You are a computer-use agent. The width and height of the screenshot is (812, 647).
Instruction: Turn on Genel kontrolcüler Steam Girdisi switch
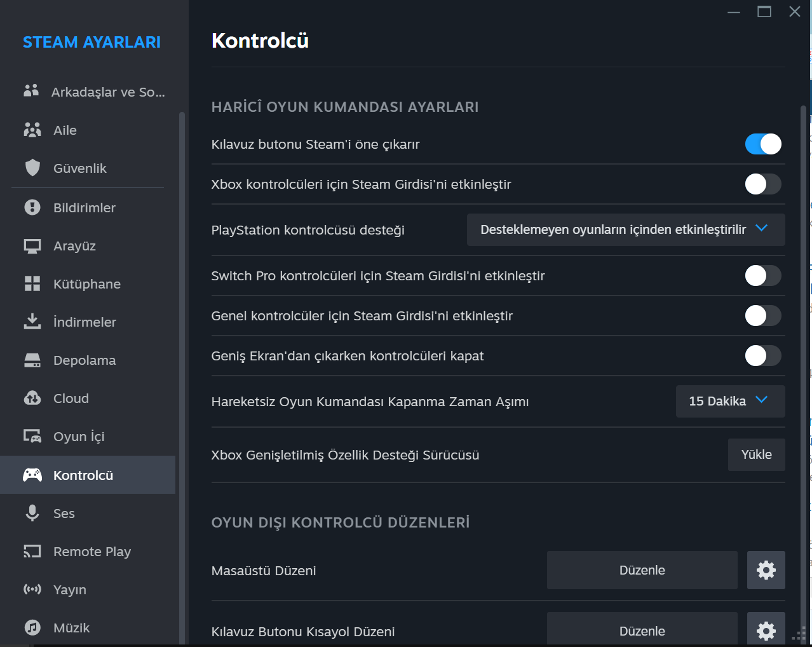pyautogui.click(x=762, y=316)
